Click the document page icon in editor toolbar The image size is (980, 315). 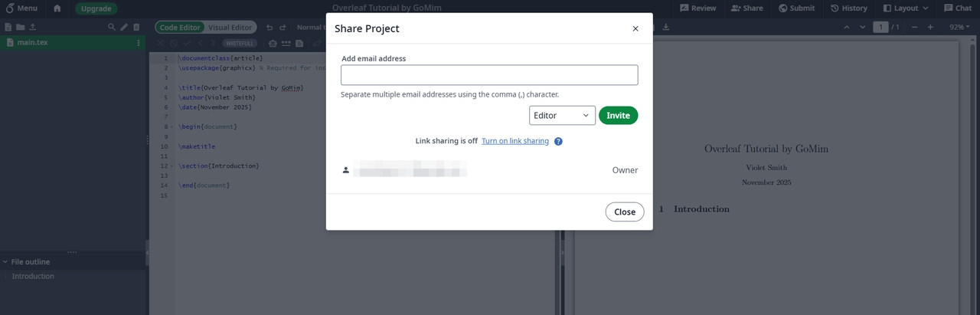(299, 44)
